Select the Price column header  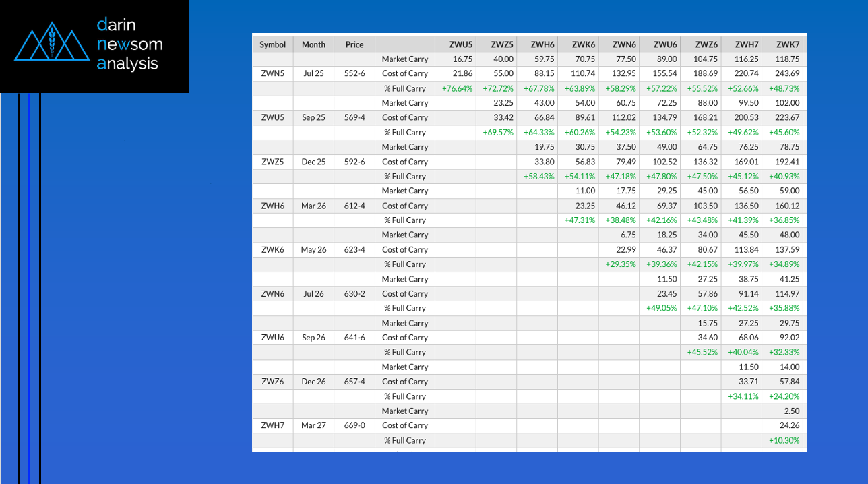coord(354,44)
